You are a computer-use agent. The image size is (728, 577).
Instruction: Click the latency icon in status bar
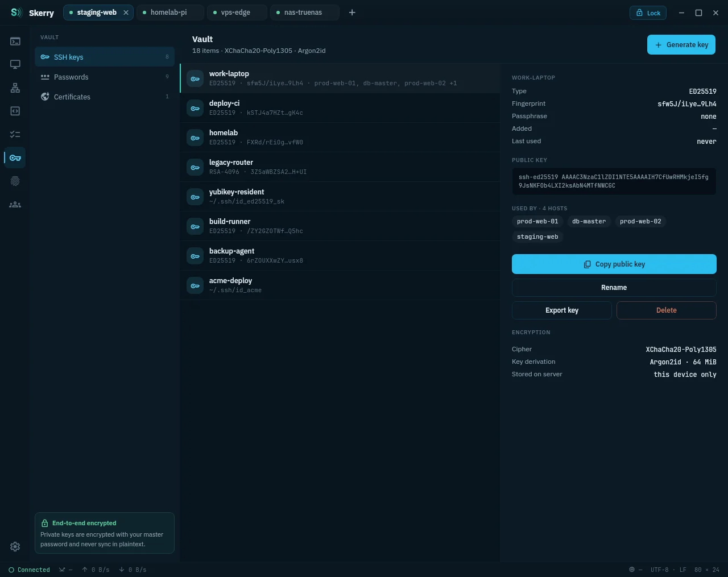point(62,570)
